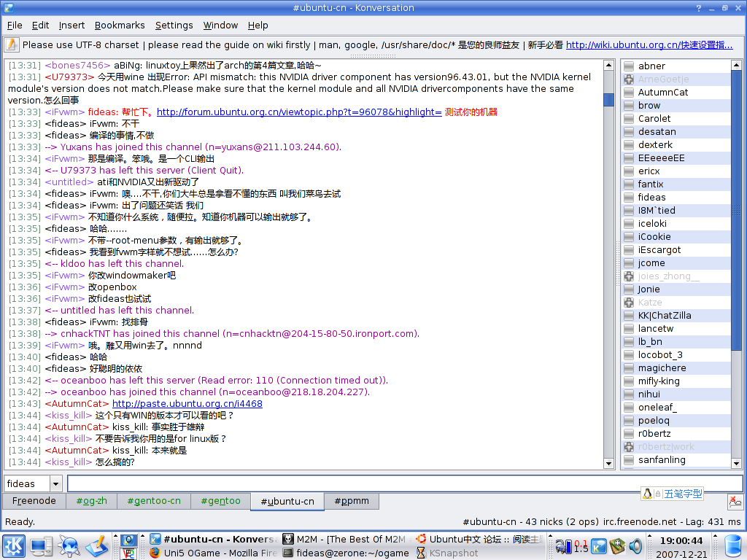Open the pencil-and-paper editor icon in the panel
This screenshot has width=747, height=560.
tap(98, 545)
